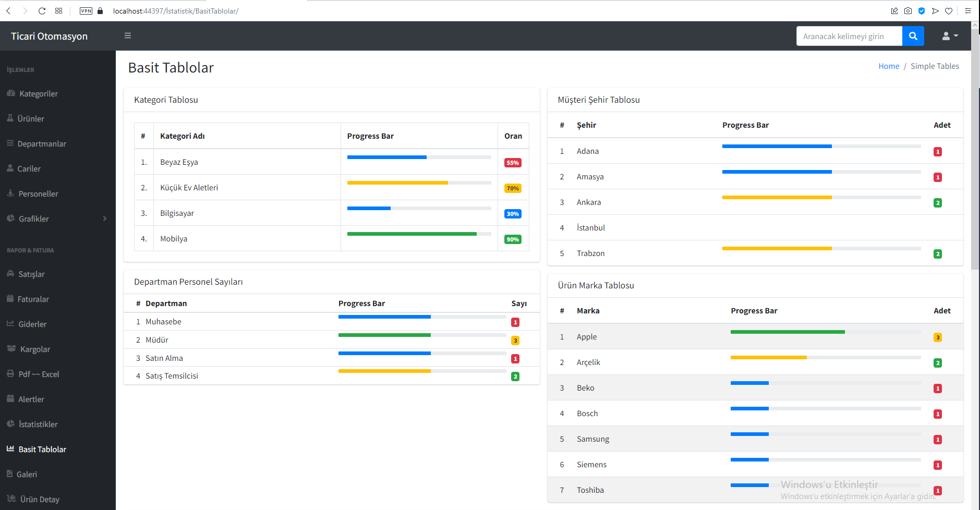The height and width of the screenshot is (510, 980).
Task: Click 'Satış Temsilcisi' department row
Action: pos(332,376)
